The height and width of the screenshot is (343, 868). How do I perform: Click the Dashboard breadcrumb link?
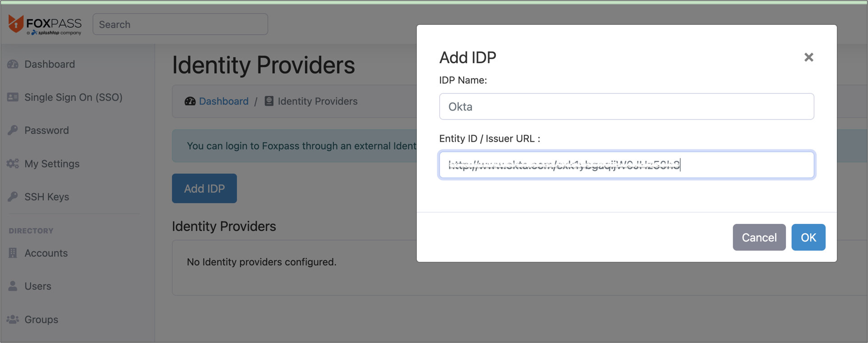tap(224, 101)
